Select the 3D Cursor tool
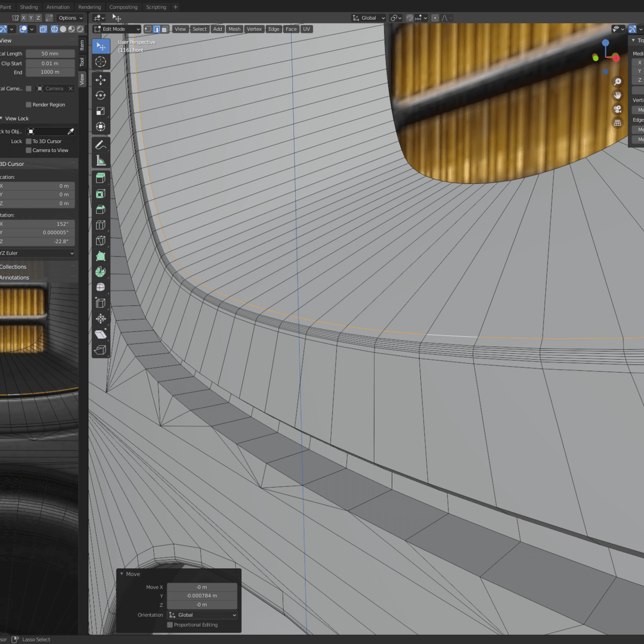This screenshot has width=644, height=644. (x=101, y=62)
